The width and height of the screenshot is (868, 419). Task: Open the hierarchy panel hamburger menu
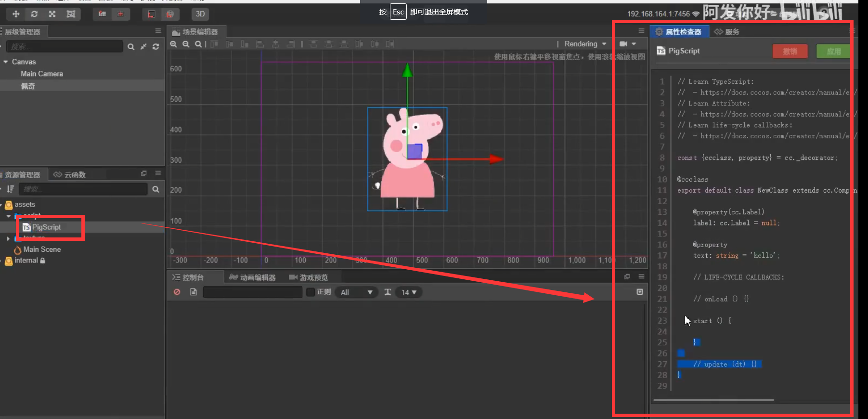(x=158, y=31)
